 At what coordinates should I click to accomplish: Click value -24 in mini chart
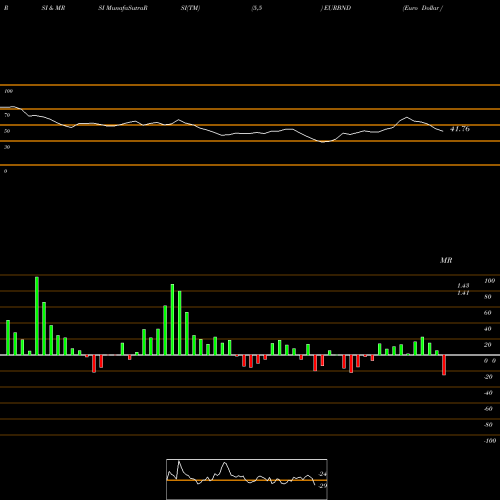click(322, 474)
